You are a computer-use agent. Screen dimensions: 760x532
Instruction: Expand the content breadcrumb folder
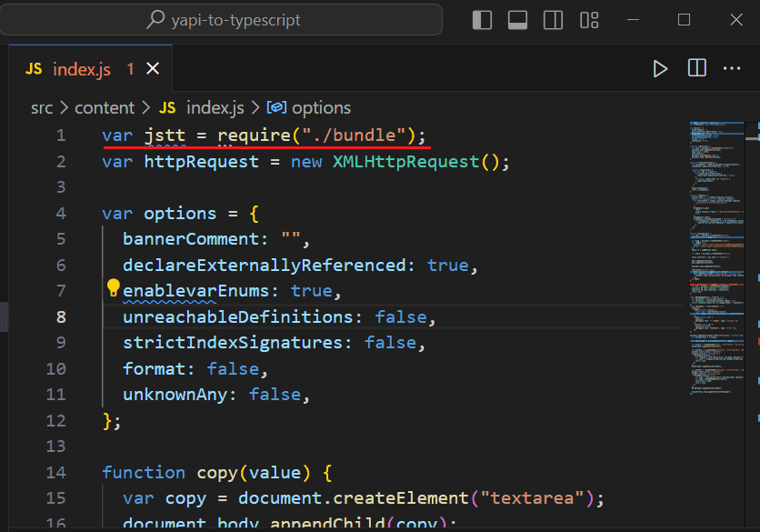pos(104,107)
